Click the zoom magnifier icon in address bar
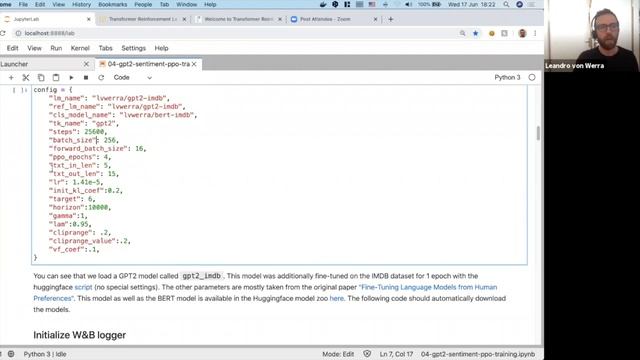Image resolution: width=640 pixels, height=360 pixels. coord(462,33)
